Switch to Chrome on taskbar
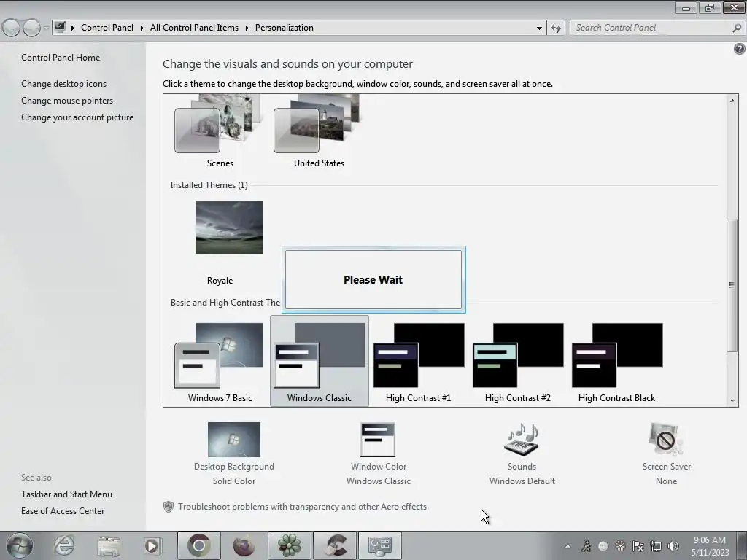Viewport: 747px width, 560px height. pos(198,545)
